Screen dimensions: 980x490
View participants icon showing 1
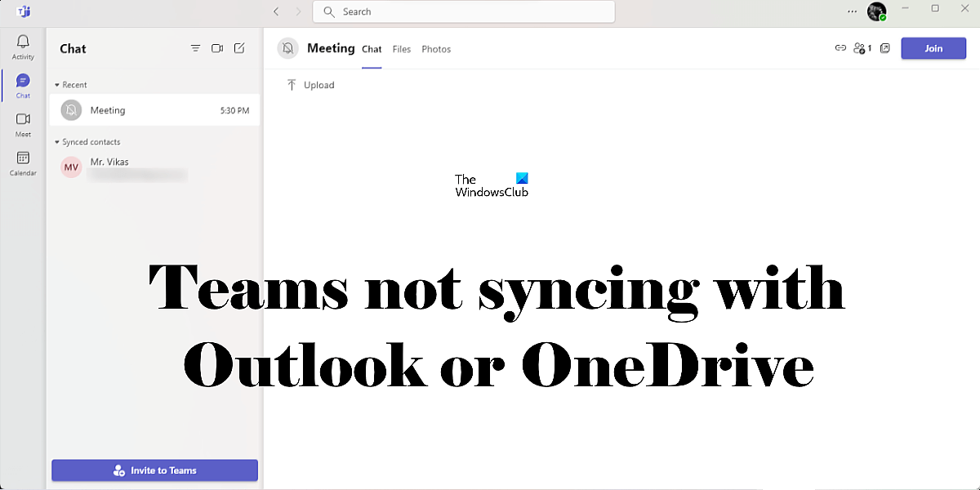(x=862, y=48)
